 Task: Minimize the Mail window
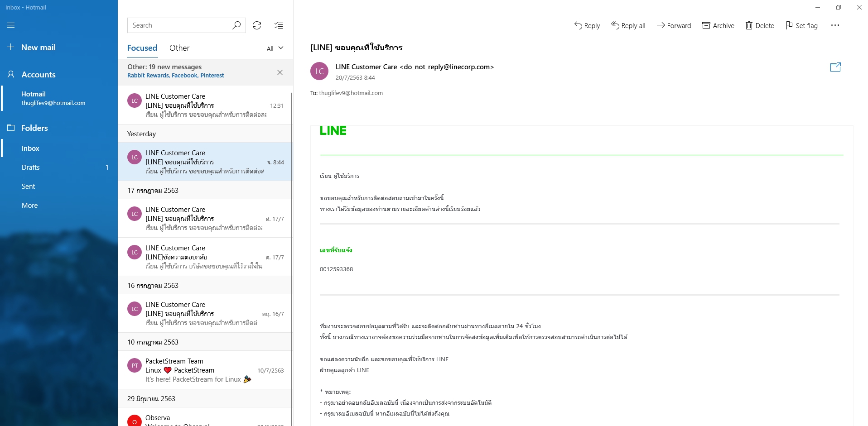tap(818, 7)
